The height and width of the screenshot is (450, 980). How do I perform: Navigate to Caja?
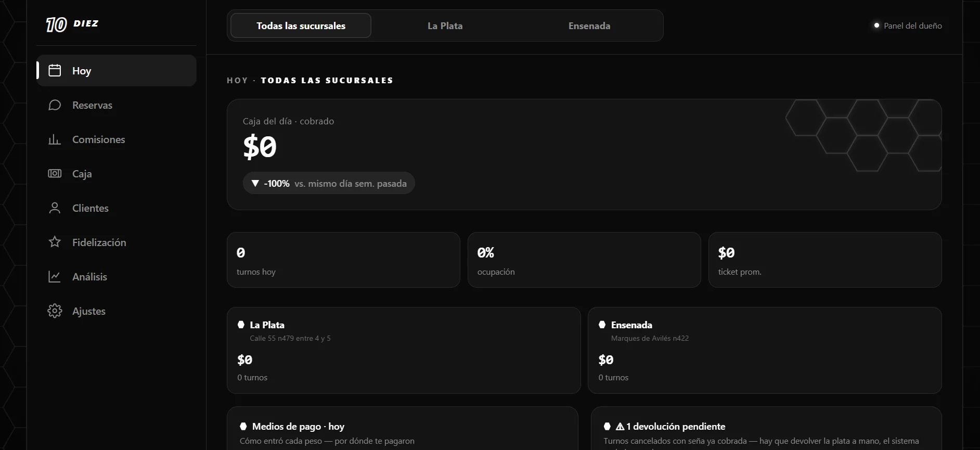coord(117,174)
